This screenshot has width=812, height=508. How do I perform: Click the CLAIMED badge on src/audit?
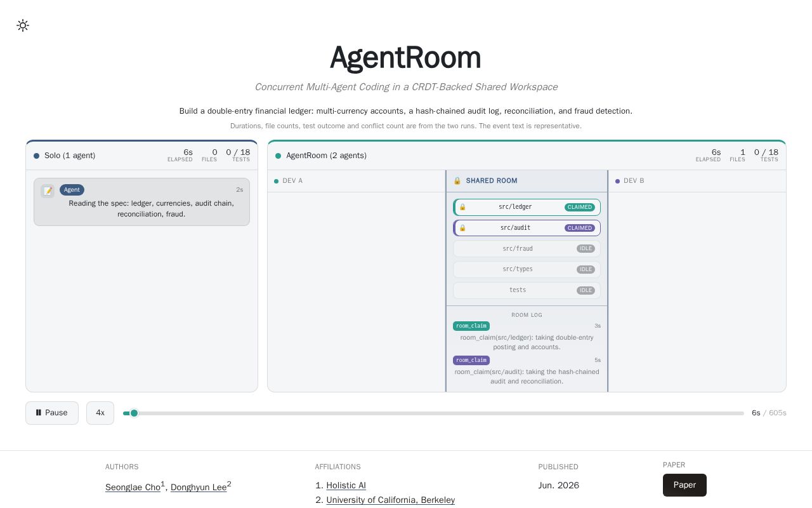click(x=580, y=228)
